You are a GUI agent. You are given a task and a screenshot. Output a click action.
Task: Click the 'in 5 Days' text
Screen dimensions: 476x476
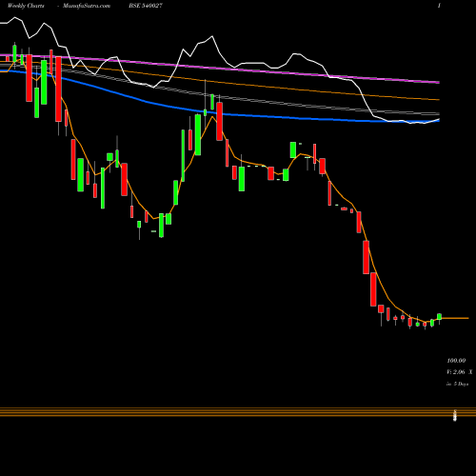pos(458,384)
